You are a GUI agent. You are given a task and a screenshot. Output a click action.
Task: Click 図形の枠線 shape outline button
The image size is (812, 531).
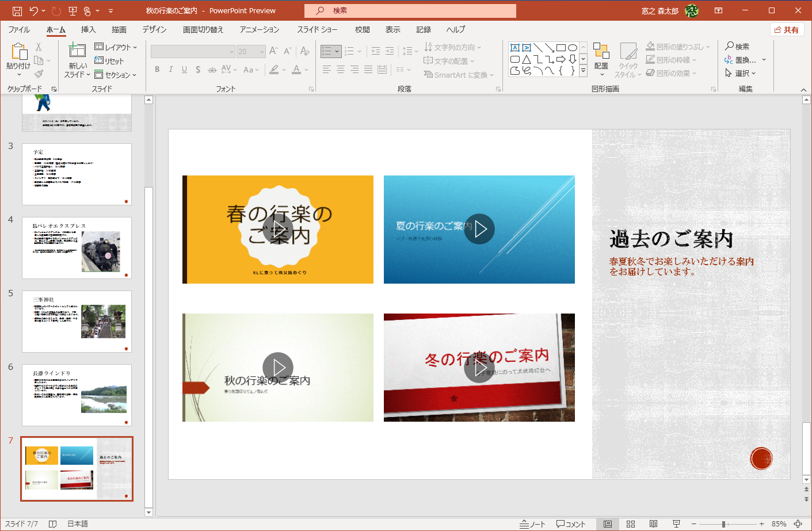click(671, 60)
